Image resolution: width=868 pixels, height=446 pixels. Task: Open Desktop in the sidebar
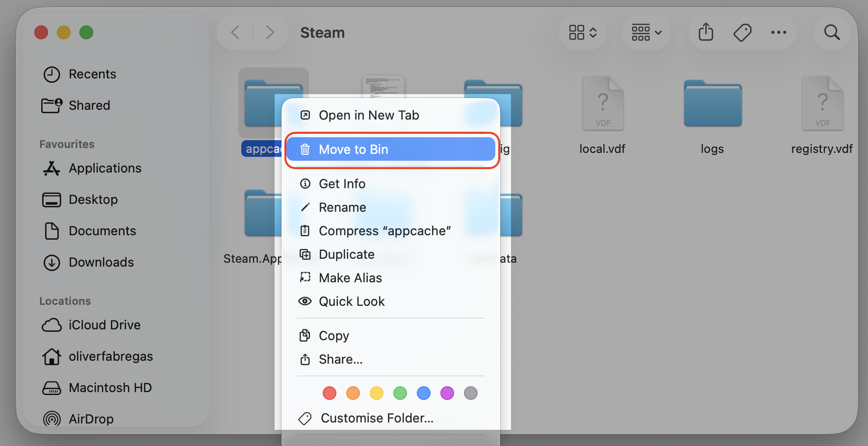80,199
